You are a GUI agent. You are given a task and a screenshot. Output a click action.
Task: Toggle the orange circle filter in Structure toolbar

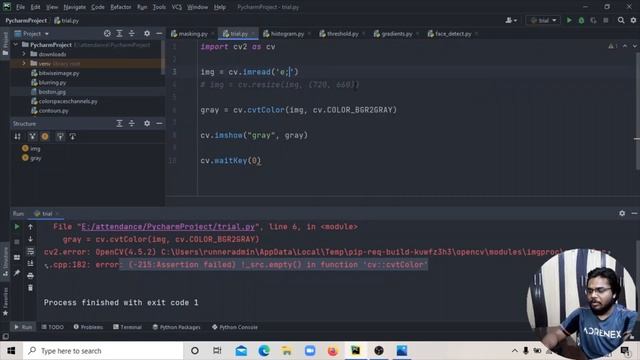45,136
